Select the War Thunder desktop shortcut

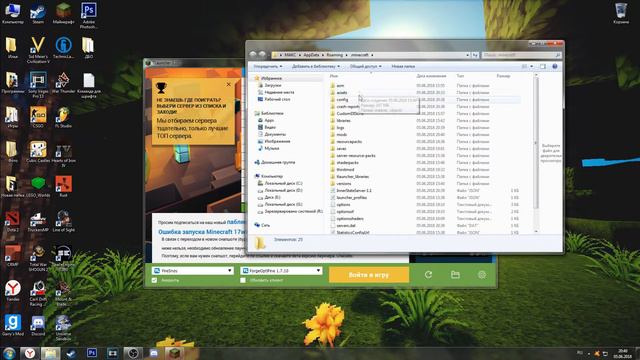click(x=63, y=82)
